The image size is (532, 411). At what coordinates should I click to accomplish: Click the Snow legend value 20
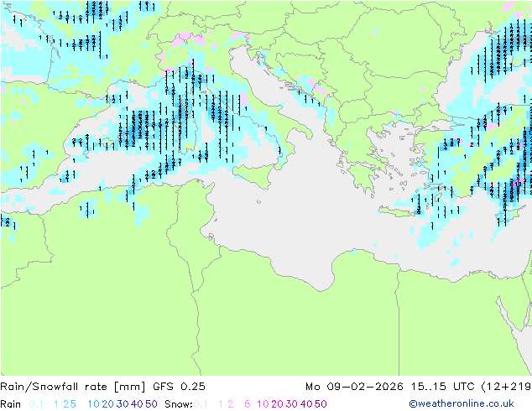coord(277,404)
